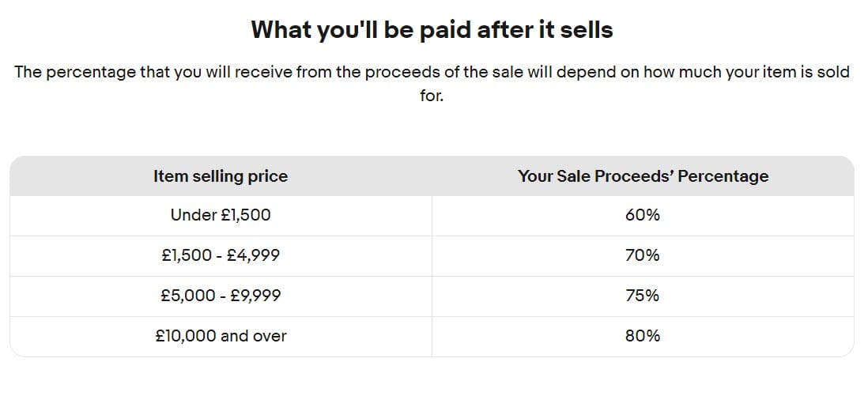Click the '£9,999' amount in the table
868x396 pixels.
(x=253, y=296)
